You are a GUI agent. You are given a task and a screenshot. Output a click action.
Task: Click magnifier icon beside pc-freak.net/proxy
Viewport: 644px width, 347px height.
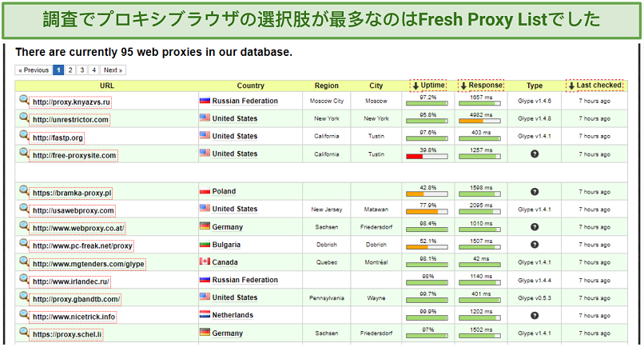[x=24, y=244]
